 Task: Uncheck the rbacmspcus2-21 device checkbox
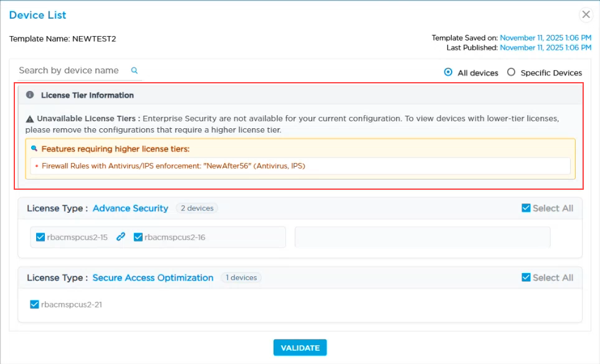click(x=34, y=305)
